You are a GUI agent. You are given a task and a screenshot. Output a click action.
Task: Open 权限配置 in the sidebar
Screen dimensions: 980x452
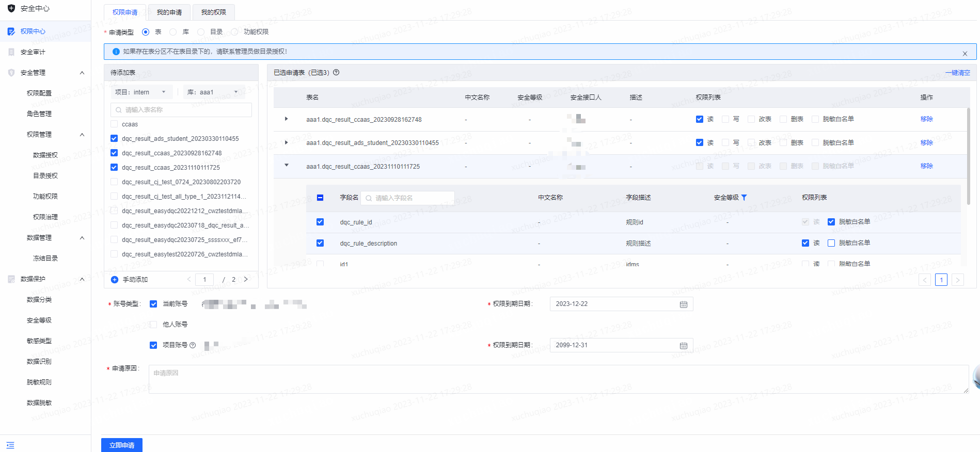pyautogui.click(x=39, y=93)
